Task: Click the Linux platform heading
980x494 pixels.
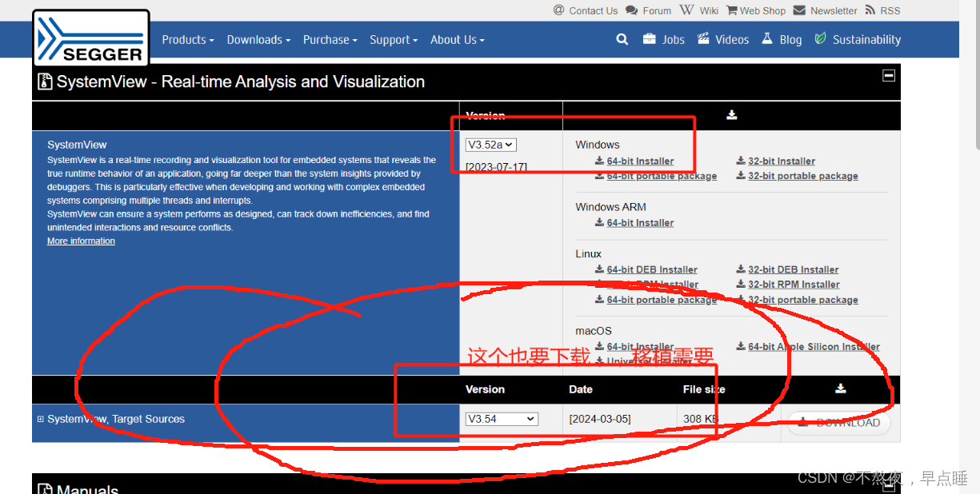Action: [x=588, y=253]
